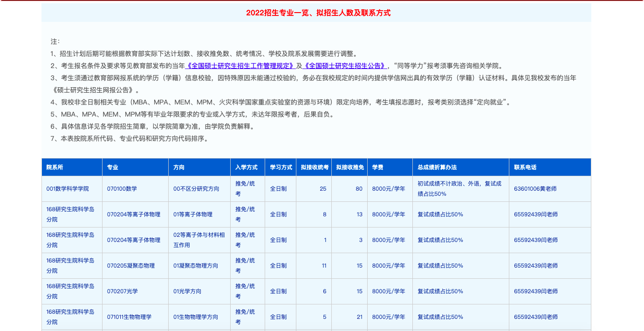Image resolution: width=644 pixels, height=331 pixels.
Task: Select the 02等离子体与材料相互作用 direction cell
Action: (x=199, y=240)
